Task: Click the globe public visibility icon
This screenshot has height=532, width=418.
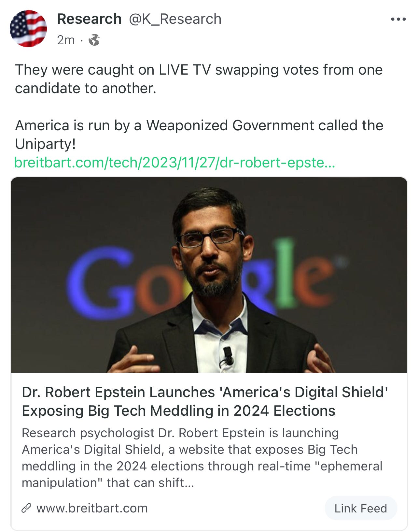Action: (94, 40)
